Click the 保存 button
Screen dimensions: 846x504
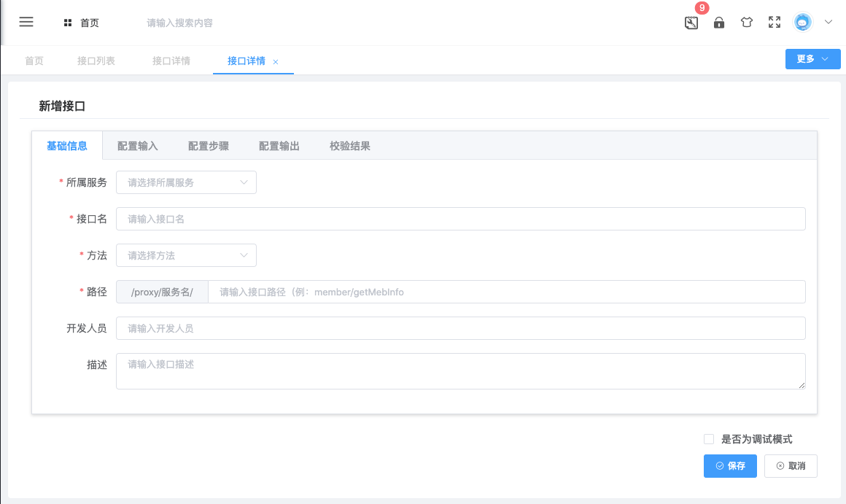point(730,466)
